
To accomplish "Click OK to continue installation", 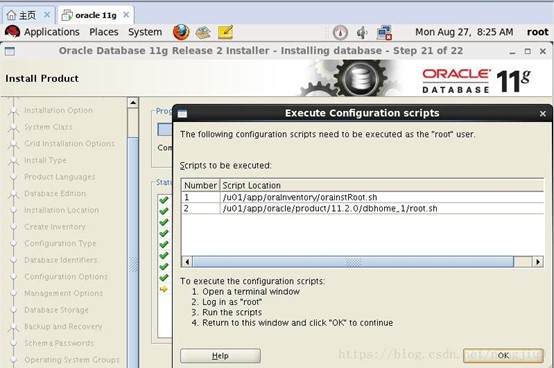I will 503,355.
